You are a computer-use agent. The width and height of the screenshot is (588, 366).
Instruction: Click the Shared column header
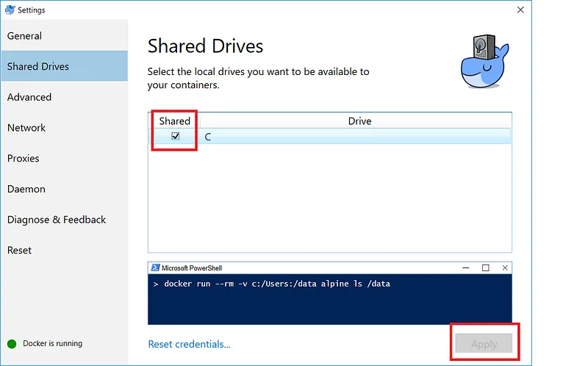[174, 121]
